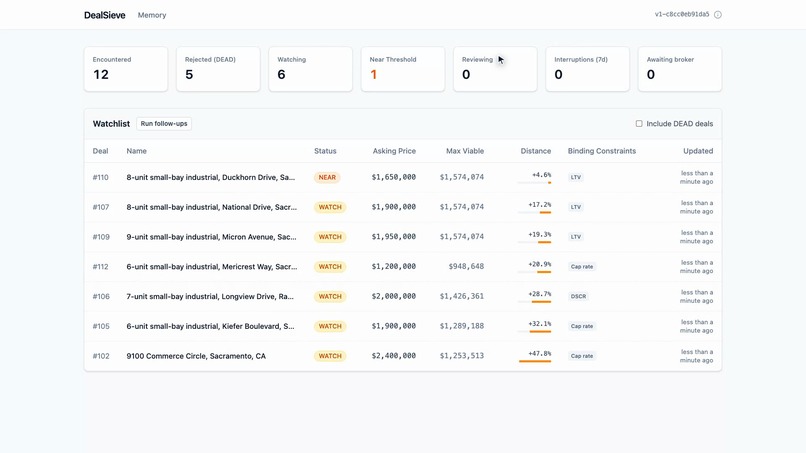This screenshot has height=453, width=806.
Task: Click Cap rate tag on deal #102
Action: click(x=582, y=356)
